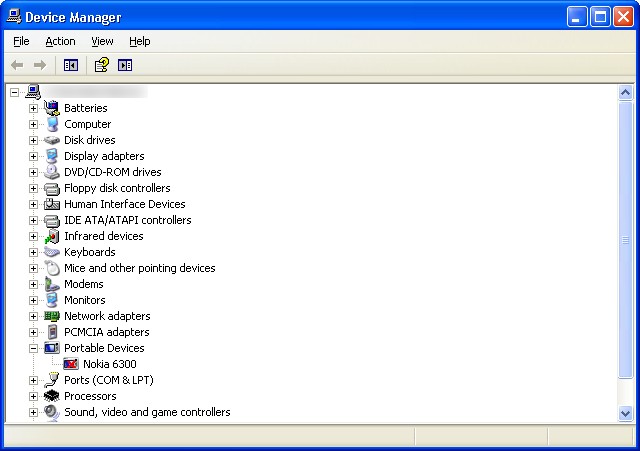Image resolution: width=640 pixels, height=451 pixels.
Task: Expand the Batteries node
Action: tap(33, 108)
